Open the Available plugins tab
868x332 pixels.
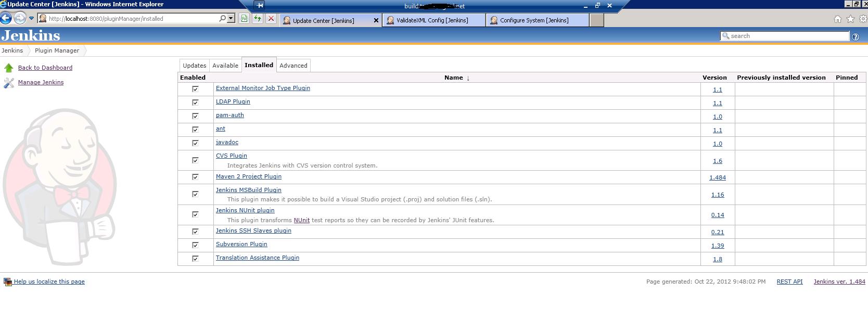225,66
